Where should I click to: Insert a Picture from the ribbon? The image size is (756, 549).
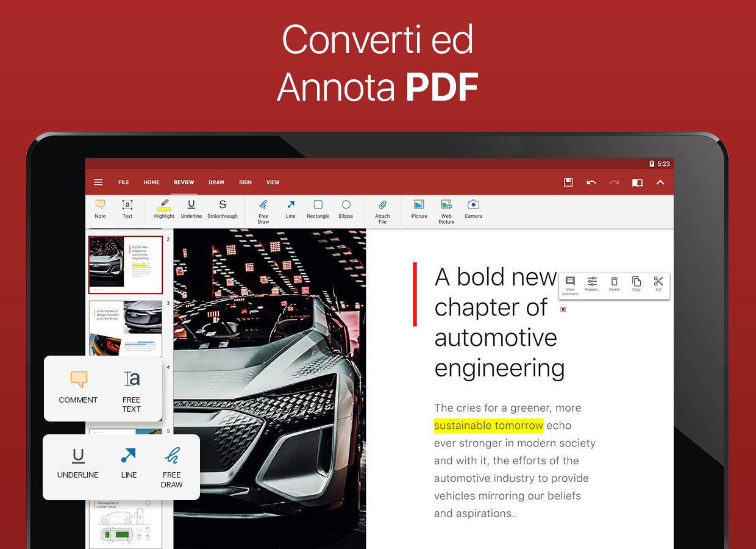click(x=419, y=209)
